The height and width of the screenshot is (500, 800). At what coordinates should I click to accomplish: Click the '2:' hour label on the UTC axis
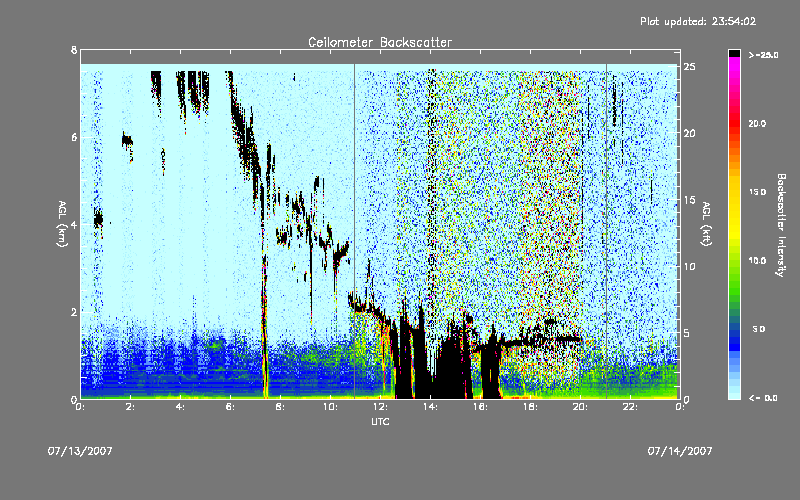point(131,407)
